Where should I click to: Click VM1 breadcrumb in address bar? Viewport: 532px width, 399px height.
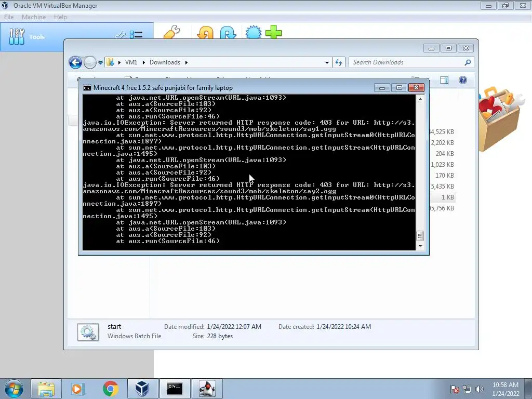pos(131,62)
